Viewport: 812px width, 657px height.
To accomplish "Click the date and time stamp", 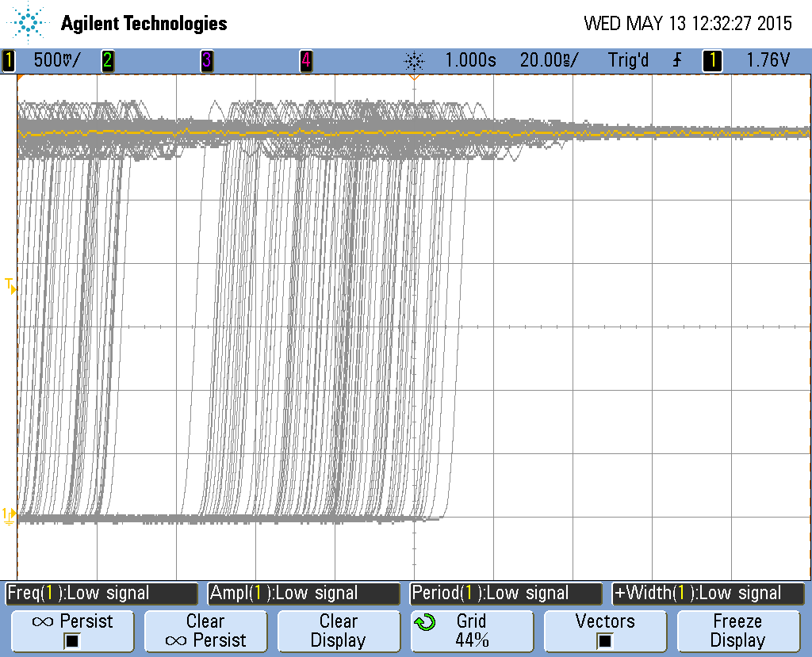I will click(688, 23).
